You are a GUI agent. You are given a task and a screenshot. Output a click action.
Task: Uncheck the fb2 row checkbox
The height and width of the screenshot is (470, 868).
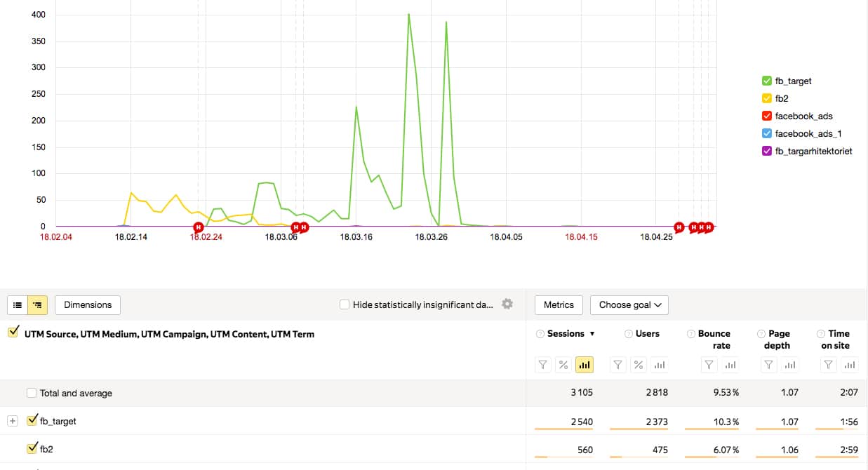point(32,448)
